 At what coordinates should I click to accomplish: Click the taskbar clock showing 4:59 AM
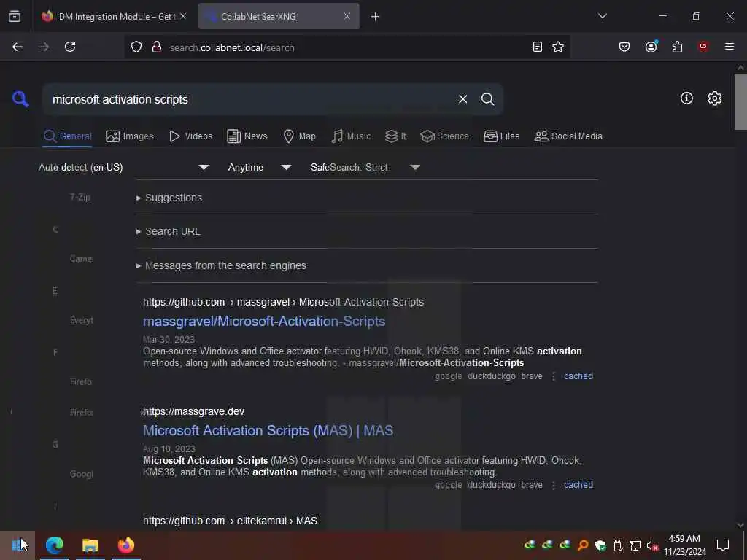(x=684, y=545)
